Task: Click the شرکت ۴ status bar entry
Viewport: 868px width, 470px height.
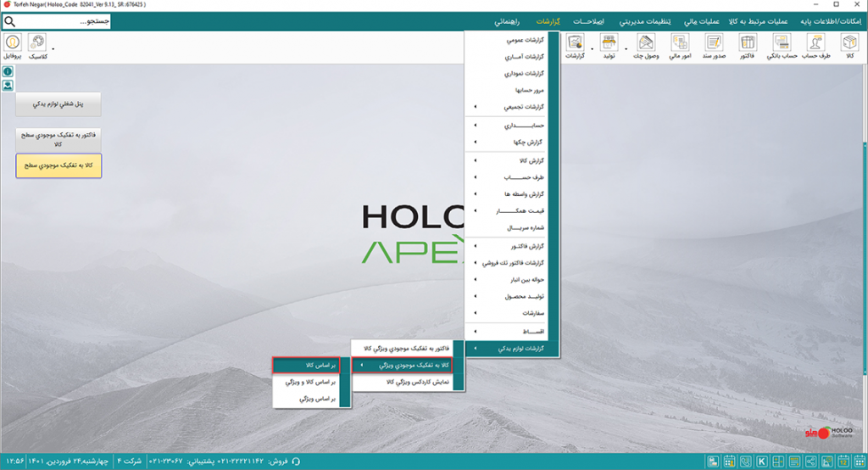Action: (x=130, y=462)
